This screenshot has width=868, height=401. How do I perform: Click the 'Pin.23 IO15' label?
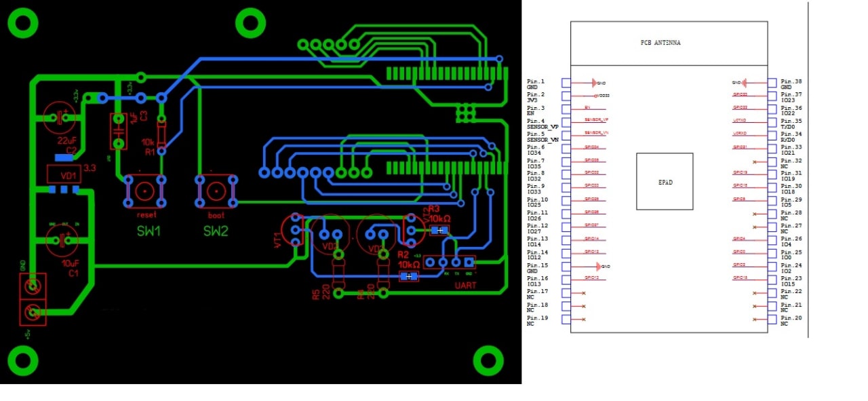coord(791,281)
